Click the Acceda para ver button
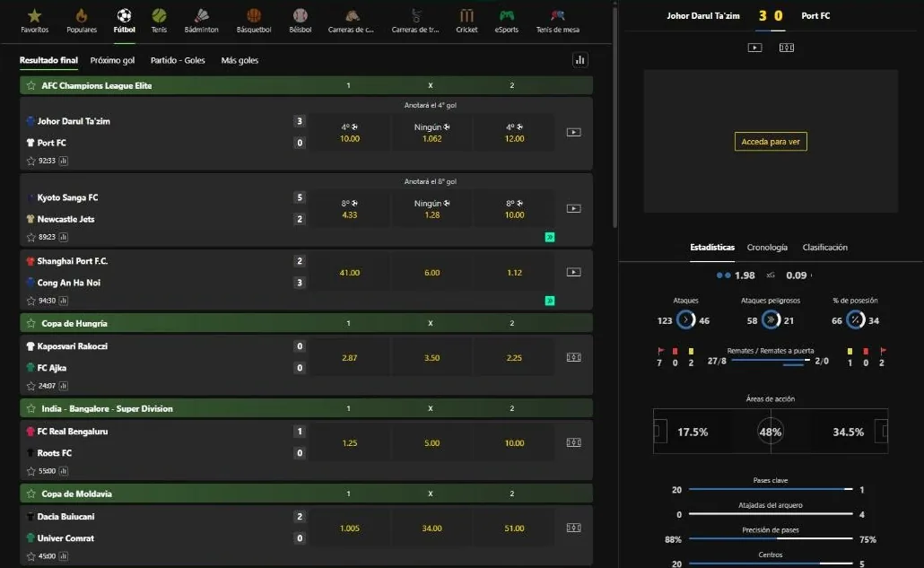924x568 pixels. 771,142
